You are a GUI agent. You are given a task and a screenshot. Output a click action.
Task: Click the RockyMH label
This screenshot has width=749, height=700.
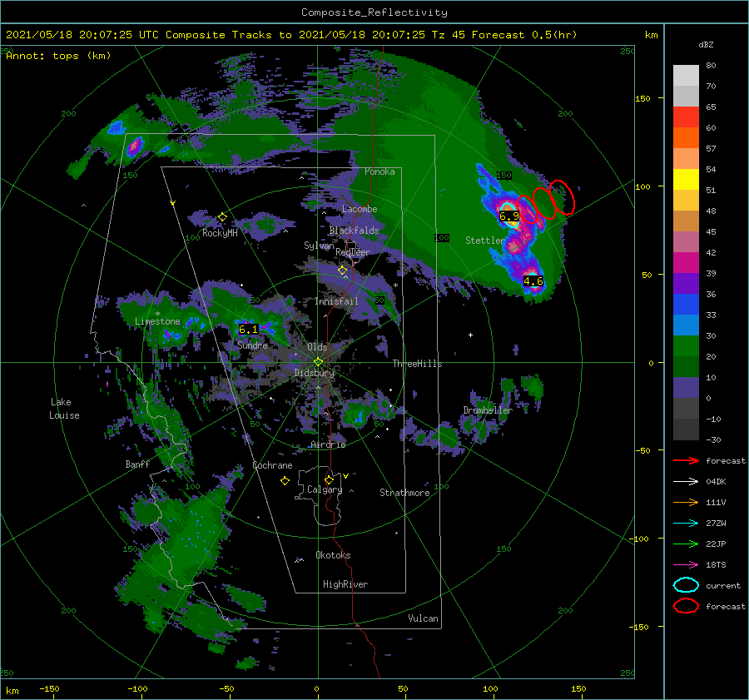pos(220,233)
